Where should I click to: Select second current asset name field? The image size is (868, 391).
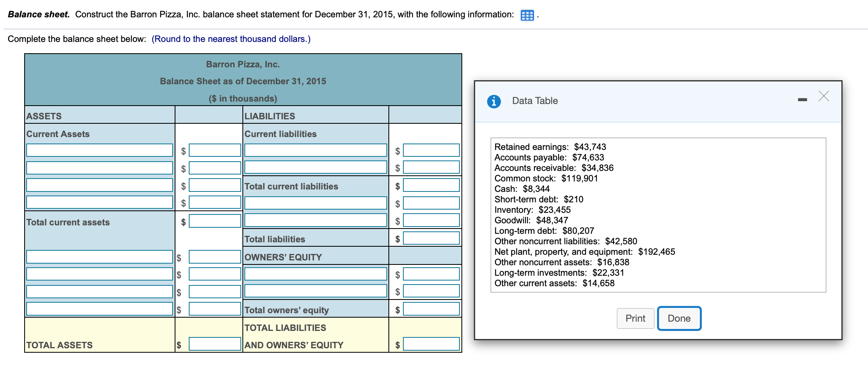pyautogui.click(x=100, y=168)
